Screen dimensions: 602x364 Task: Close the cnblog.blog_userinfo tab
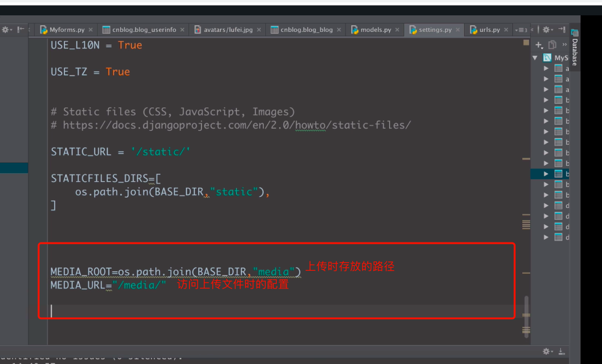point(182,29)
